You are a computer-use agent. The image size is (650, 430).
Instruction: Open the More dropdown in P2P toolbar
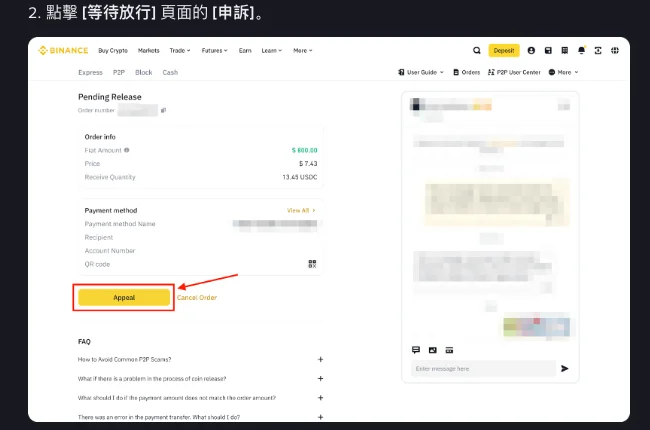563,72
